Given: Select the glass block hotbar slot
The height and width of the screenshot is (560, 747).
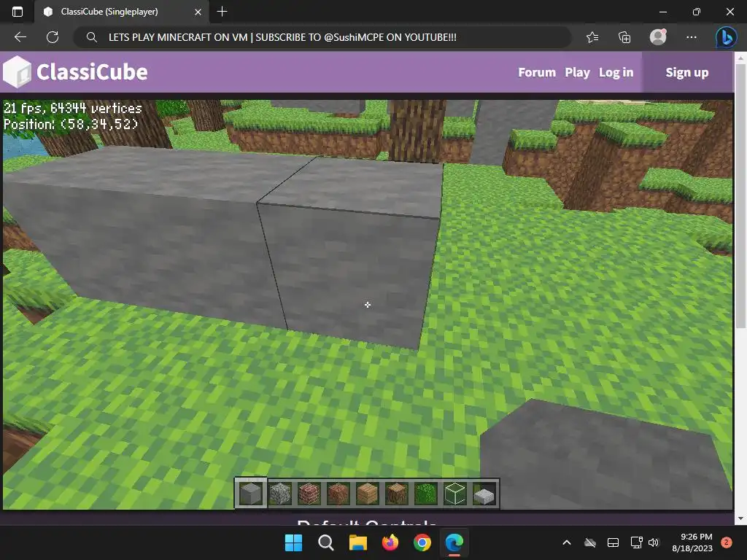Looking at the screenshot, I should [455, 494].
